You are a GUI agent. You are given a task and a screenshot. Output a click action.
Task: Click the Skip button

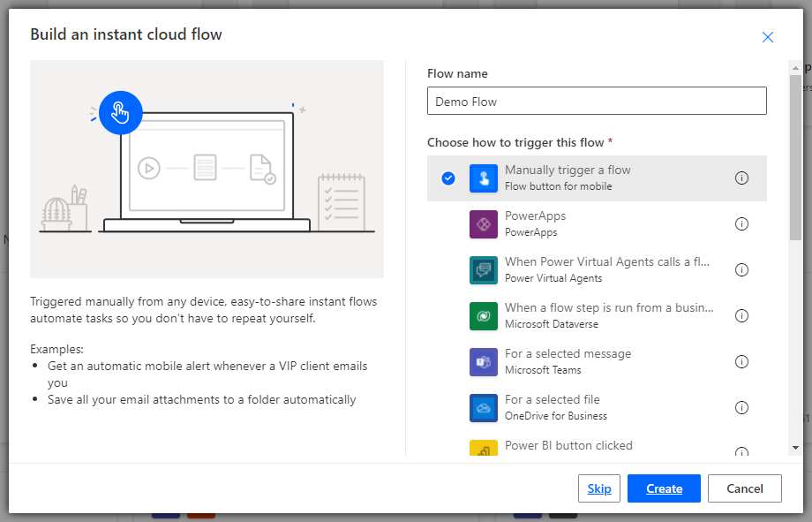click(598, 488)
